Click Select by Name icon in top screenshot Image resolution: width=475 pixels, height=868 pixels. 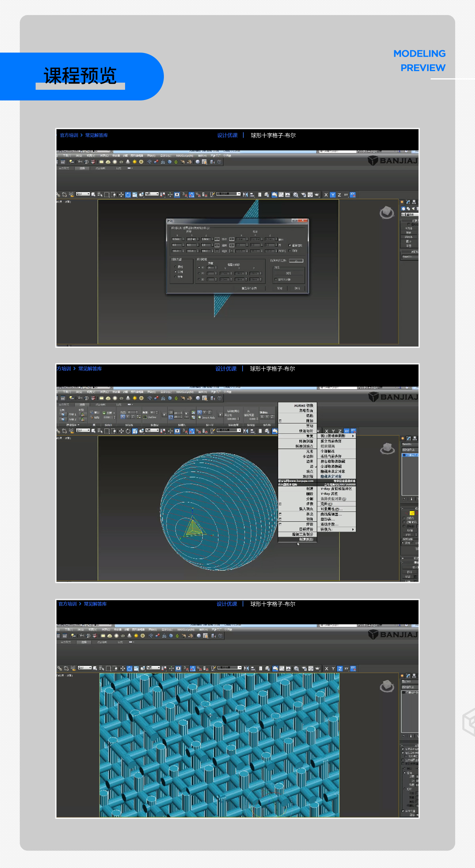pyautogui.click(x=100, y=195)
